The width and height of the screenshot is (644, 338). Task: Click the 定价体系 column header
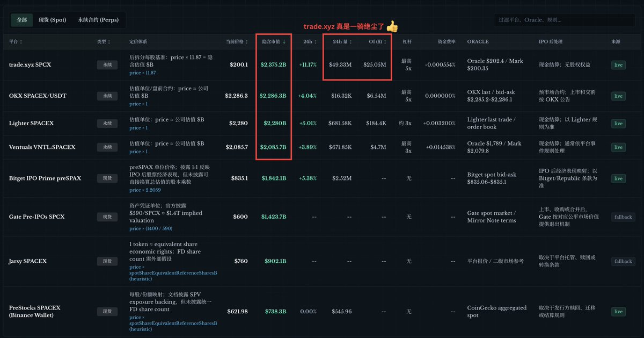click(x=138, y=41)
